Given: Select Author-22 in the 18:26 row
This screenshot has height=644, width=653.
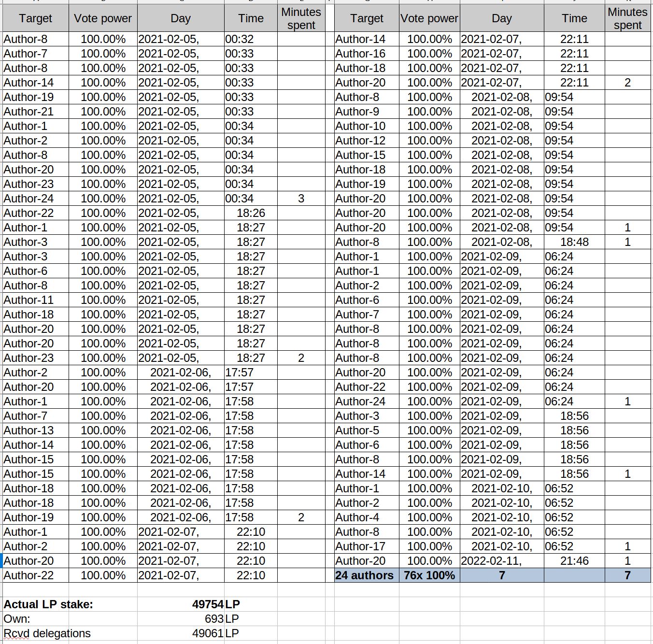Looking at the screenshot, I should click(36, 213).
